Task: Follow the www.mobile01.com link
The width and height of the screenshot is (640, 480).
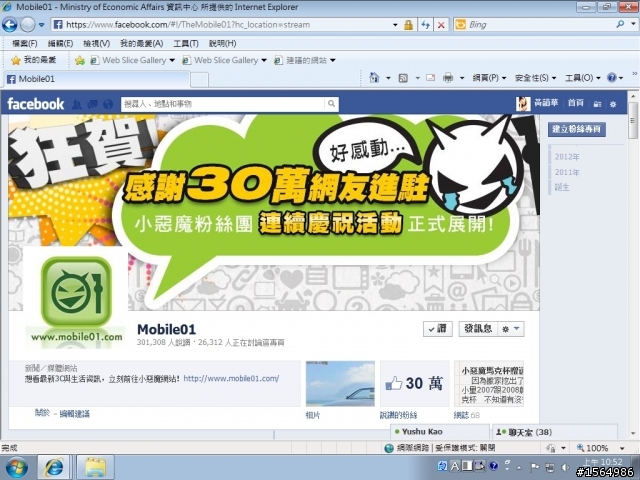Action: pyautogui.click(x=231, y=378)
